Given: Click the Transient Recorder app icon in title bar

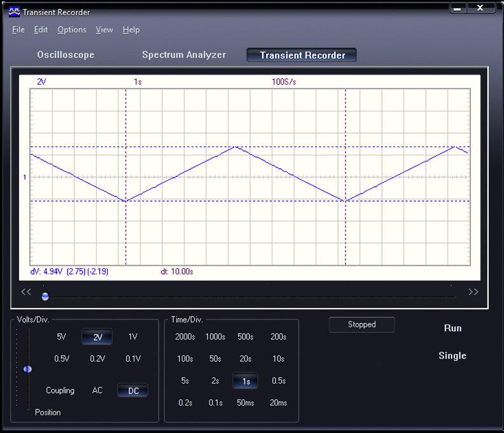Looking at the screenshot, I should [x=14, y=12].
